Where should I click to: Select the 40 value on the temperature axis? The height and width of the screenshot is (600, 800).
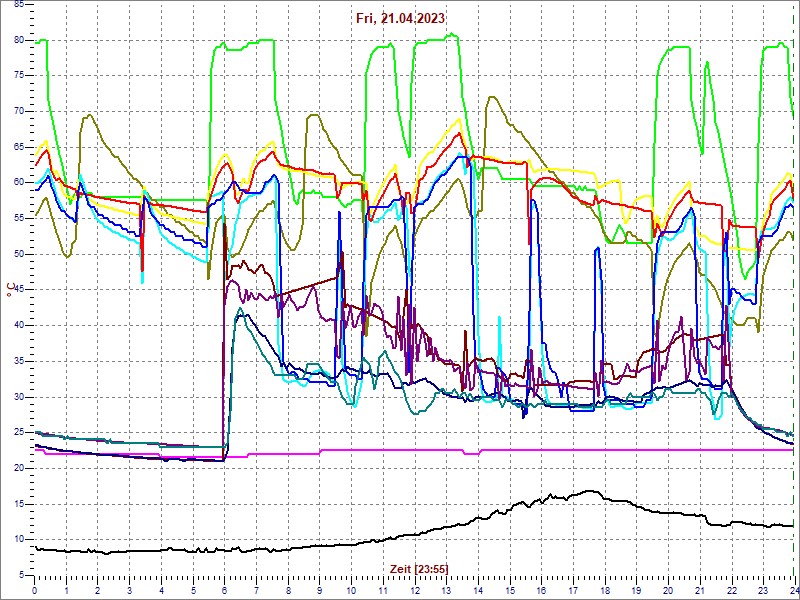[18, 326]
